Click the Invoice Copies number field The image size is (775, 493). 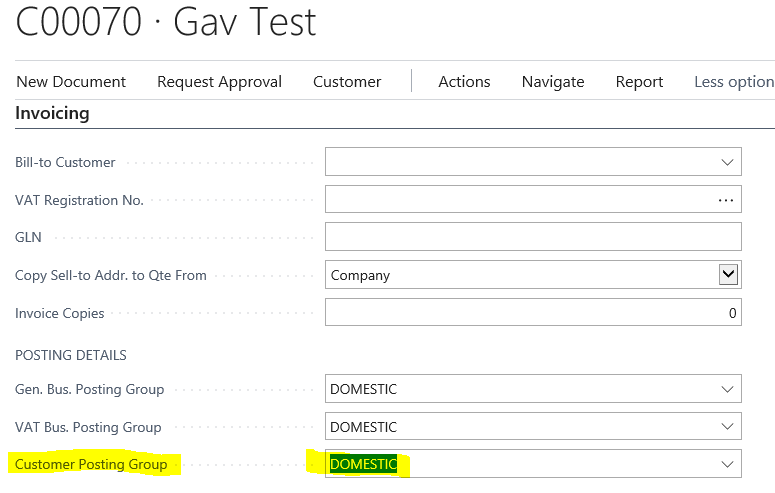(532, 313)
